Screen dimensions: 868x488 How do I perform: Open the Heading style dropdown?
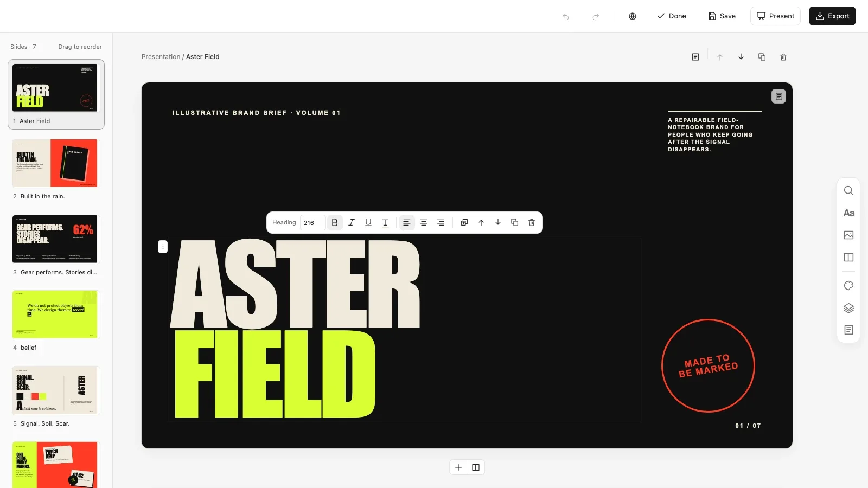(284, 223)
